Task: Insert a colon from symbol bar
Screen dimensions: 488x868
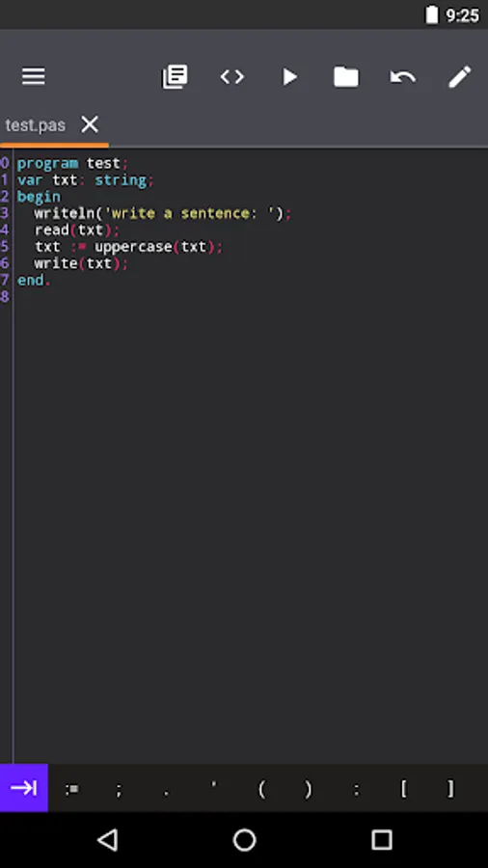Action: click(356, 789)
